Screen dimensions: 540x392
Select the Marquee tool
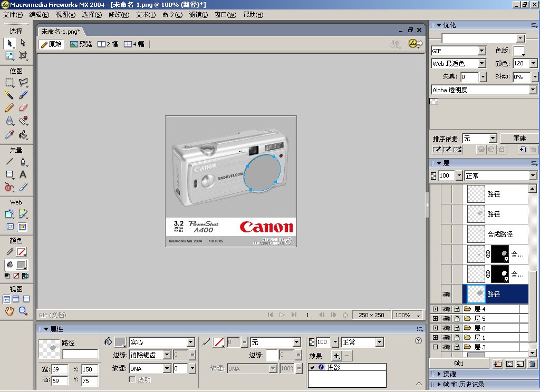(x=9, y=83)
